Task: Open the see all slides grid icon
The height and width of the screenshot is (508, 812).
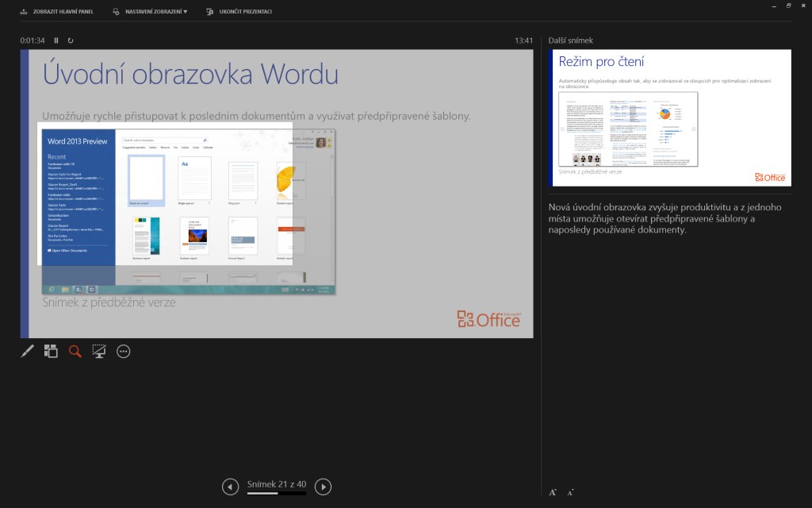Action: [x=51, y=352]
